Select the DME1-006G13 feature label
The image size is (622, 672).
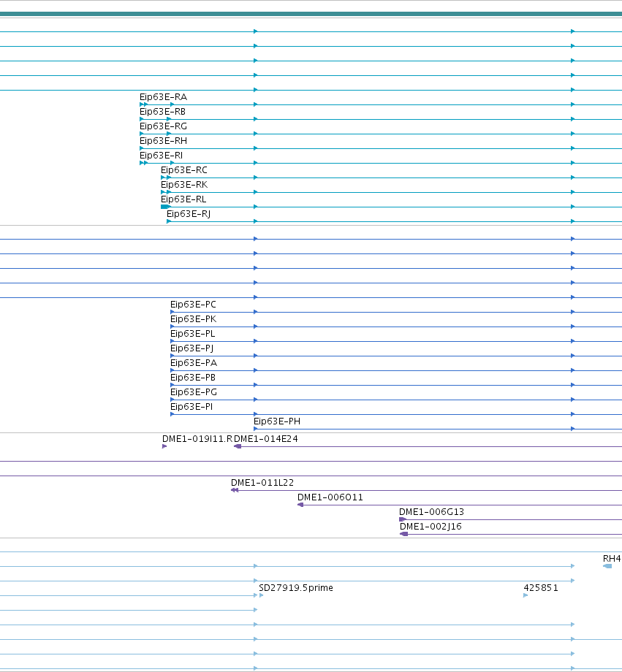[x=431, y=512]
